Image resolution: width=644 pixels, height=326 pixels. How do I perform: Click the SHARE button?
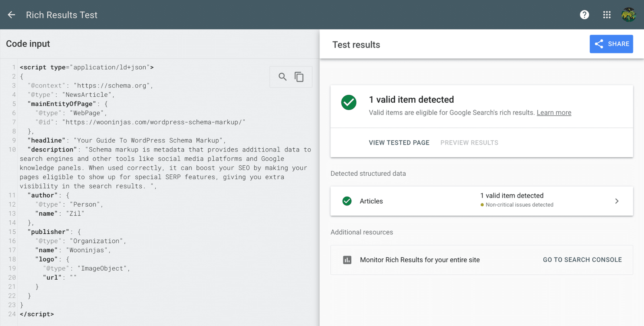click(611, 44)
